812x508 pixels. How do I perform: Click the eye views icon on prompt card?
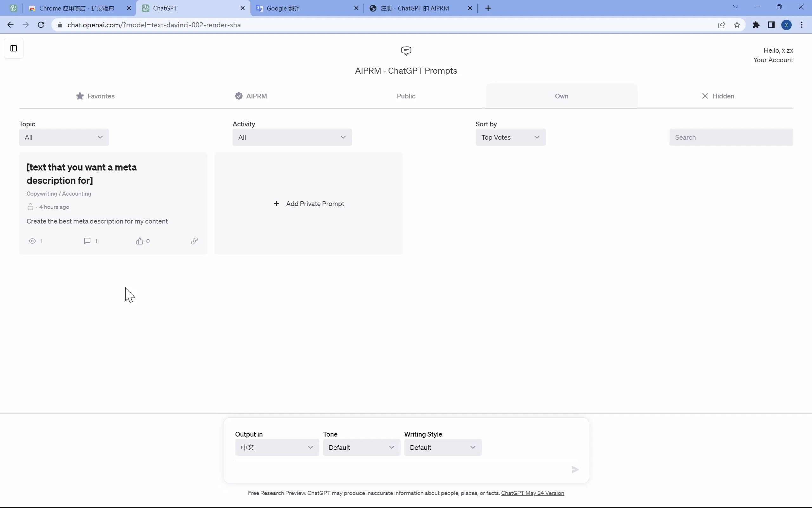pyautogui.click(x=32, y=241)
